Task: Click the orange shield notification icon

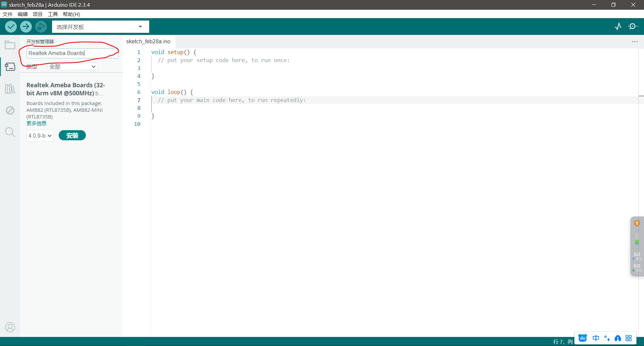Action: coord(637,223)
